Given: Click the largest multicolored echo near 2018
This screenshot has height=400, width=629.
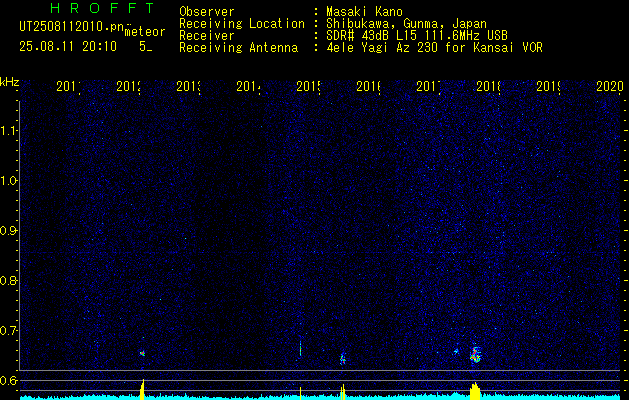Looking at the screenshot, I should pyautogui.click(x=475, y=355).
